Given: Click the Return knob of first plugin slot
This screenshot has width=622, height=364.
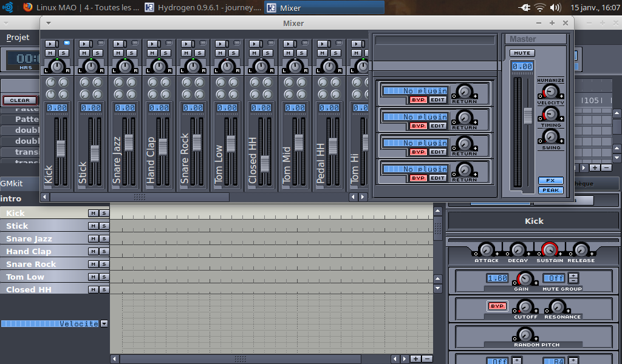Looking at the screenshot, I should [x=464, y=92].
